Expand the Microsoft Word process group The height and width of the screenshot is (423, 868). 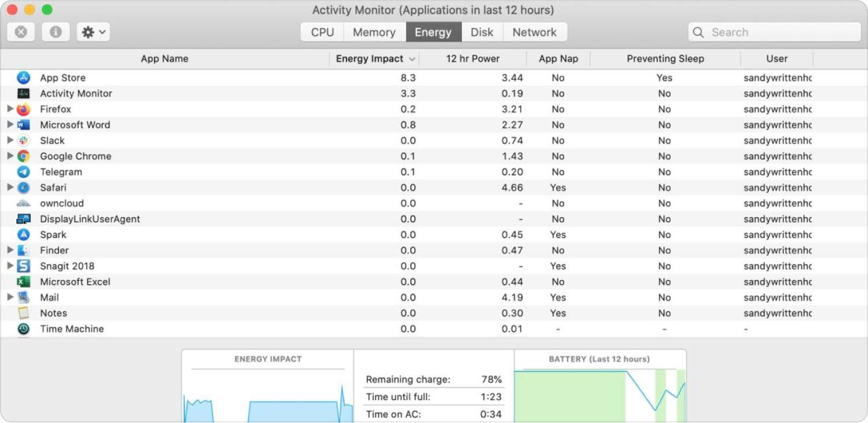coord(10,124)
